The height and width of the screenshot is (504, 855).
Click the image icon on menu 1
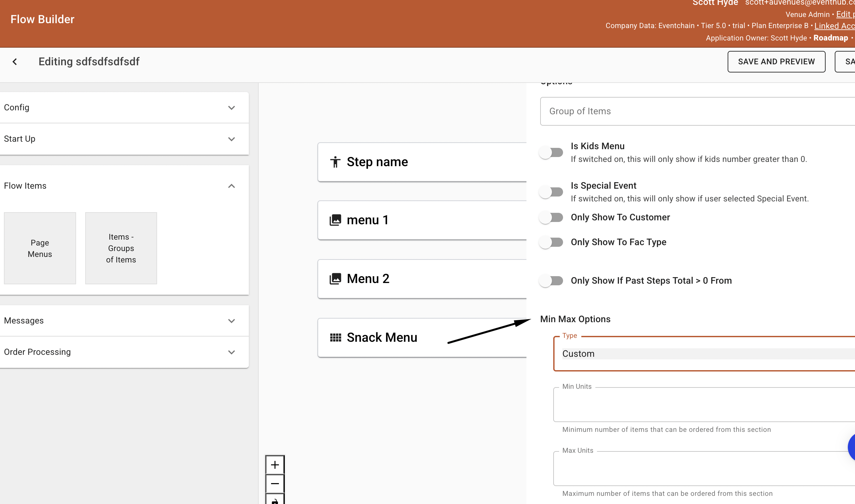click(x=335, y=220)
